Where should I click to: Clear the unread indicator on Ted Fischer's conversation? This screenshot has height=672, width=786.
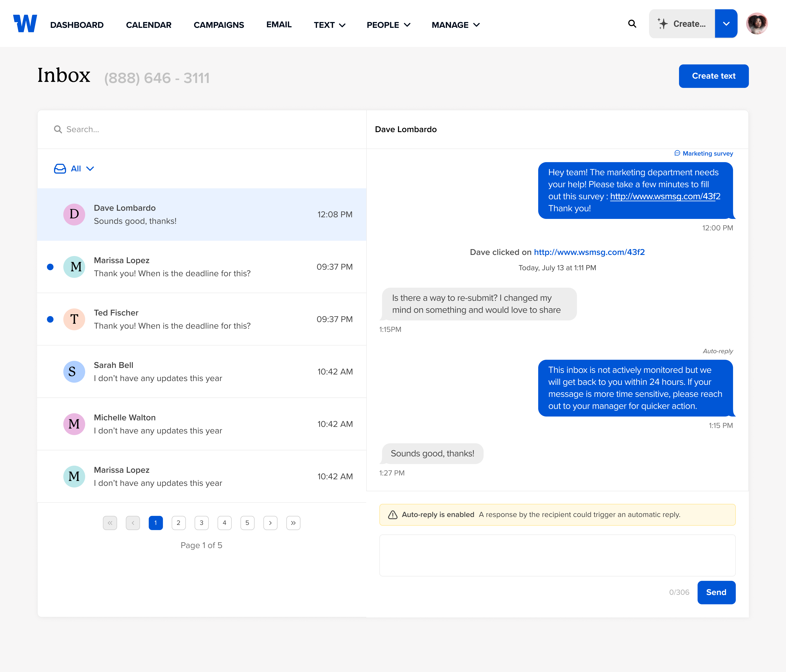point(50,319)
